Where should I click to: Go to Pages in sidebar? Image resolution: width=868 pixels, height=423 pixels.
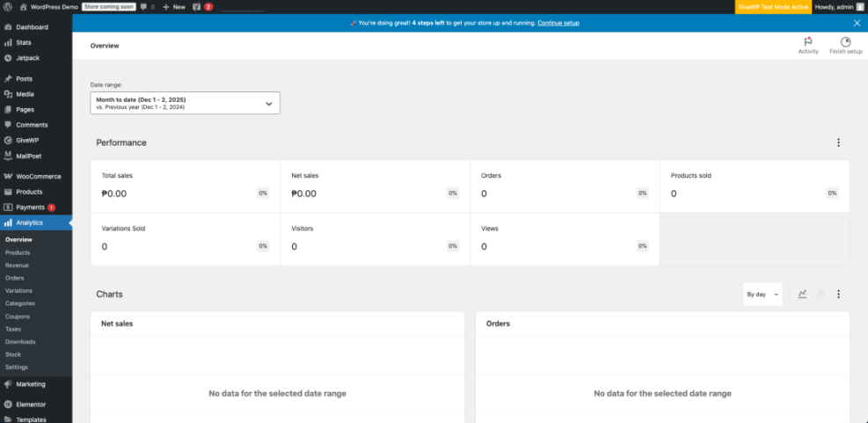36,110
